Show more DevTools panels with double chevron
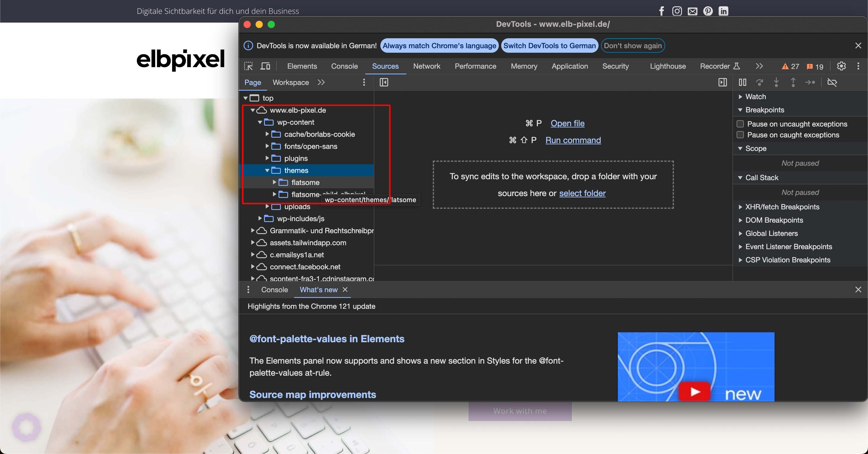The image size is (868, 454). [759, 66]
